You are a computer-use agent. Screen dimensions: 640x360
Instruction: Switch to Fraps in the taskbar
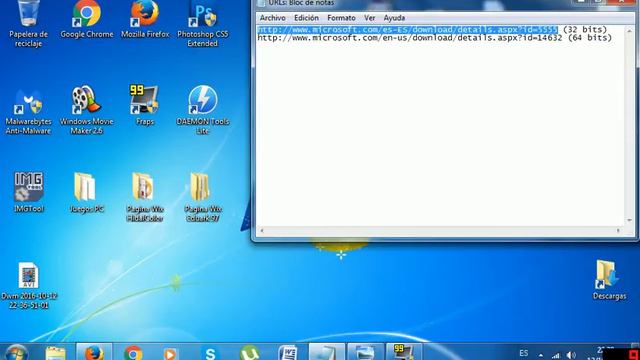click(x=403, y=353)
